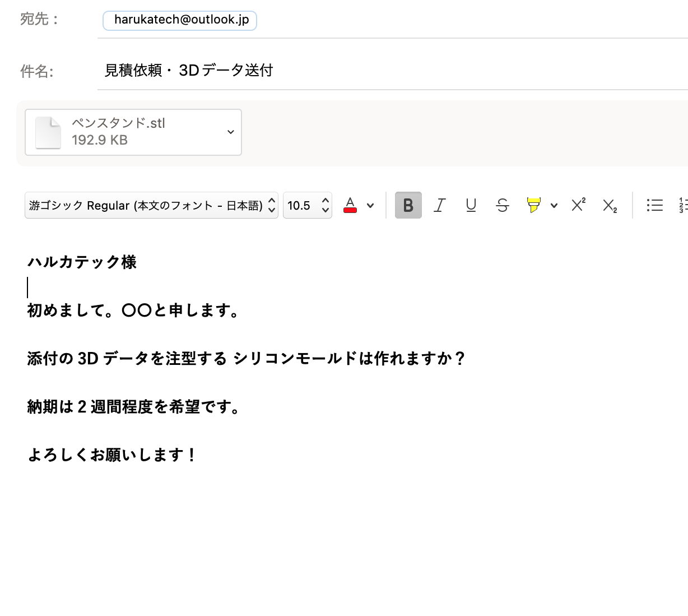Click the yellow highlighter icon

[x=533, y=205]
